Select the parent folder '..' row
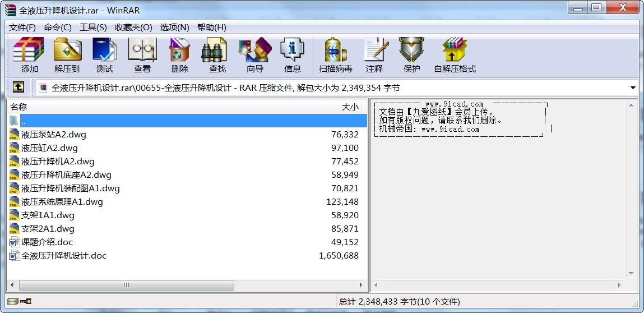 [x=187, y=121]
